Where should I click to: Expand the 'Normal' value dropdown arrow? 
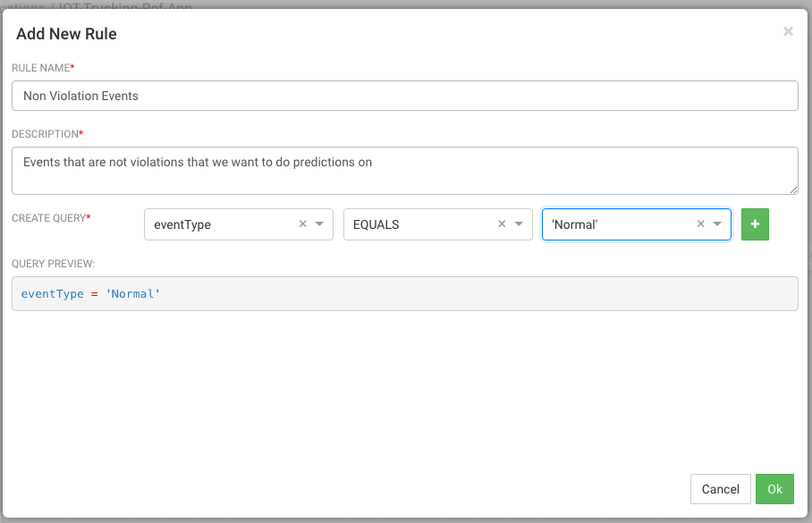coord(717,224)
